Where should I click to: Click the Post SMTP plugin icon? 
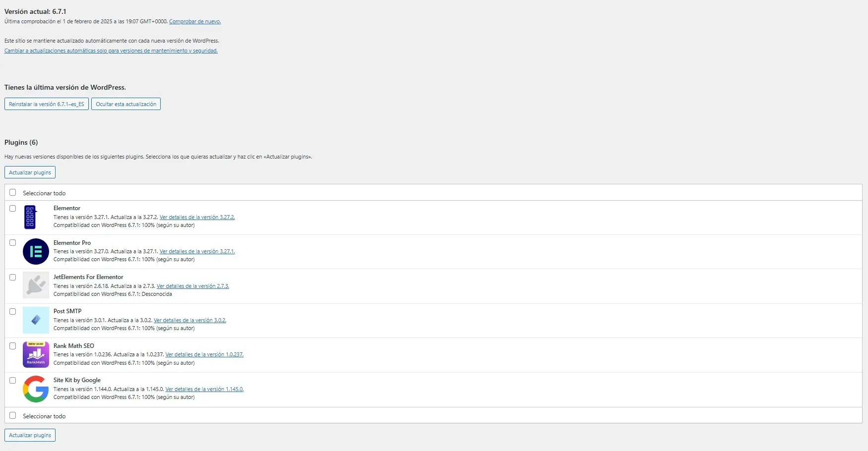[x=36, y=320]
